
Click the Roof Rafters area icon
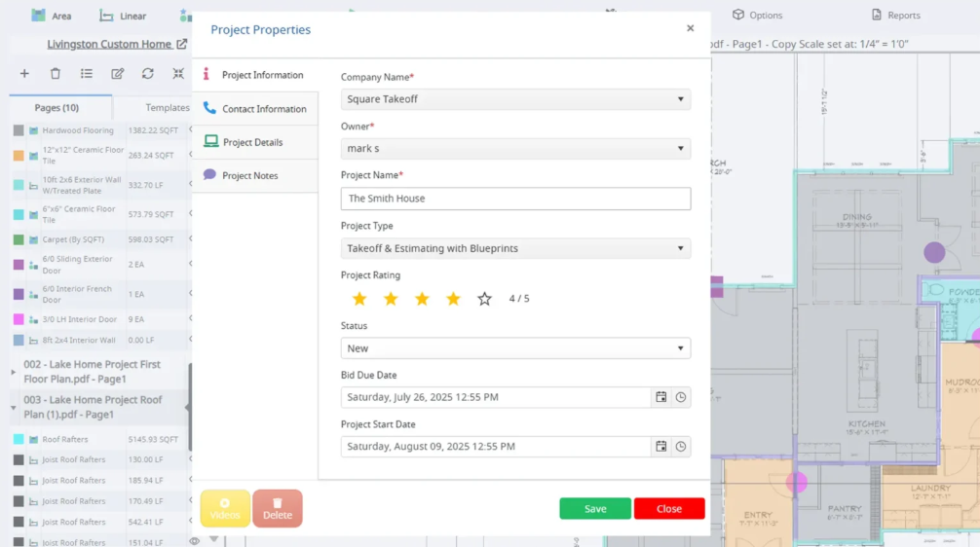click(34, 440)
